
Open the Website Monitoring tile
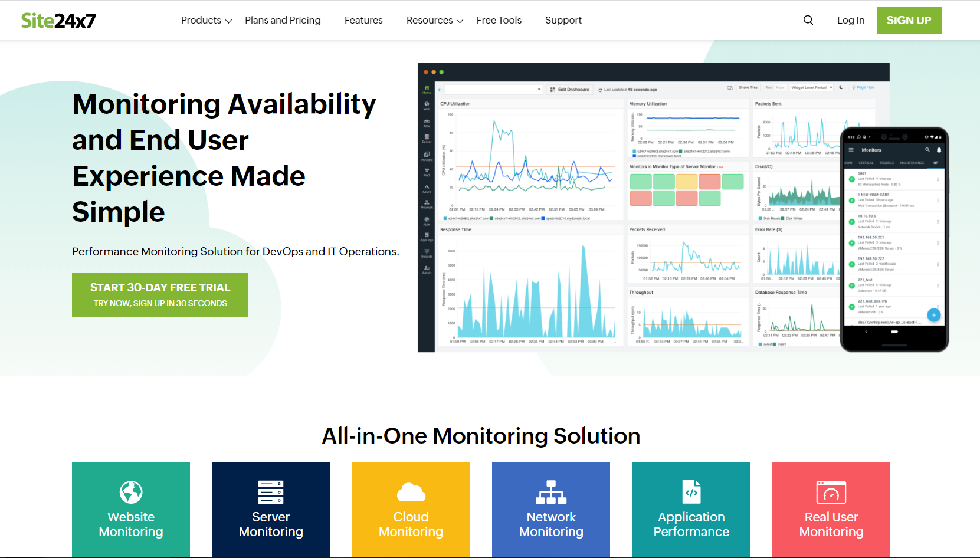tap(131, 509)
